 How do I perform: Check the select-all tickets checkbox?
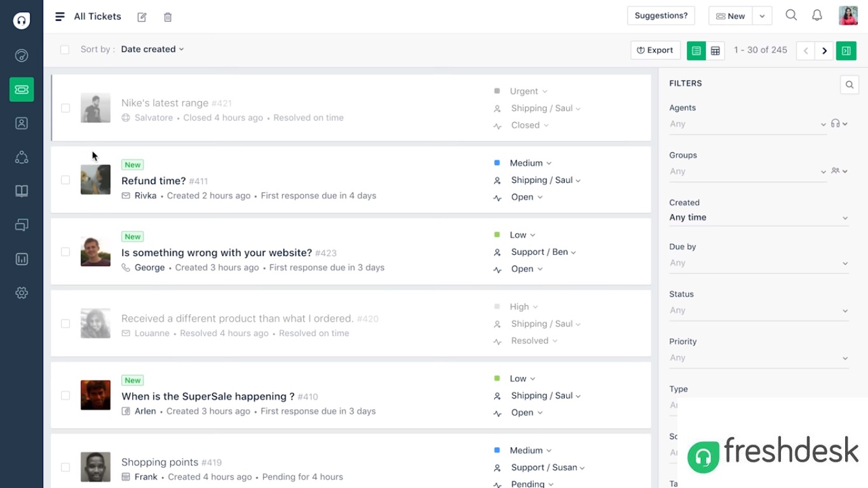tap(65, 50)
